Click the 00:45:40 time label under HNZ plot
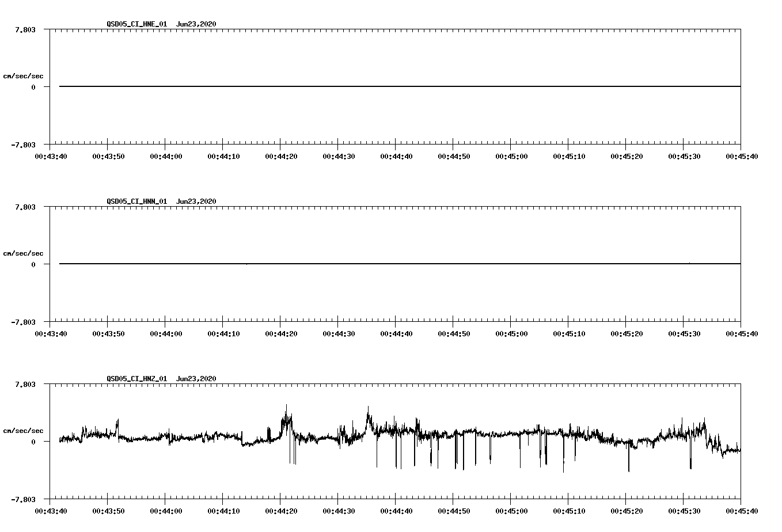This screenshot has width=782, height=532. point(742,511)
